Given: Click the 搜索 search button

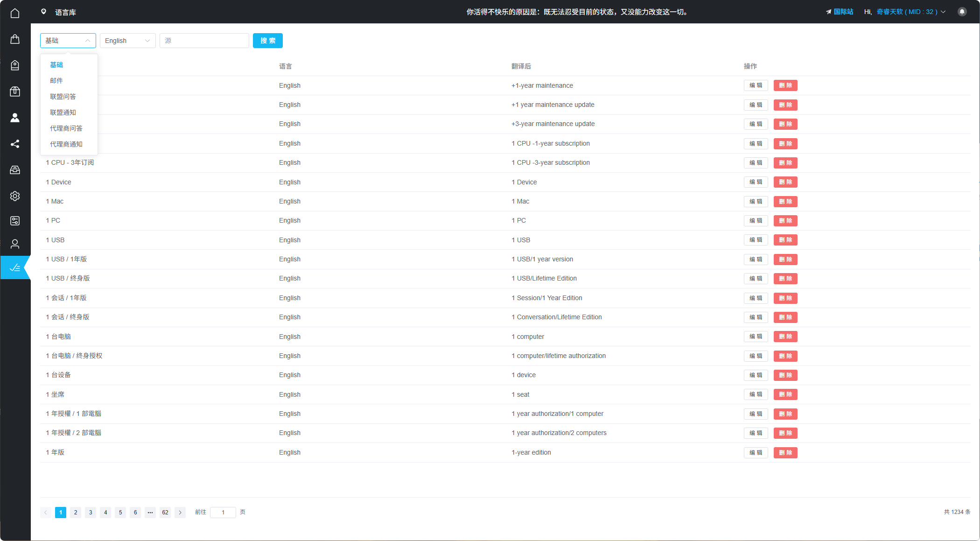Looking at the screenshot, I should coord(268,41).
